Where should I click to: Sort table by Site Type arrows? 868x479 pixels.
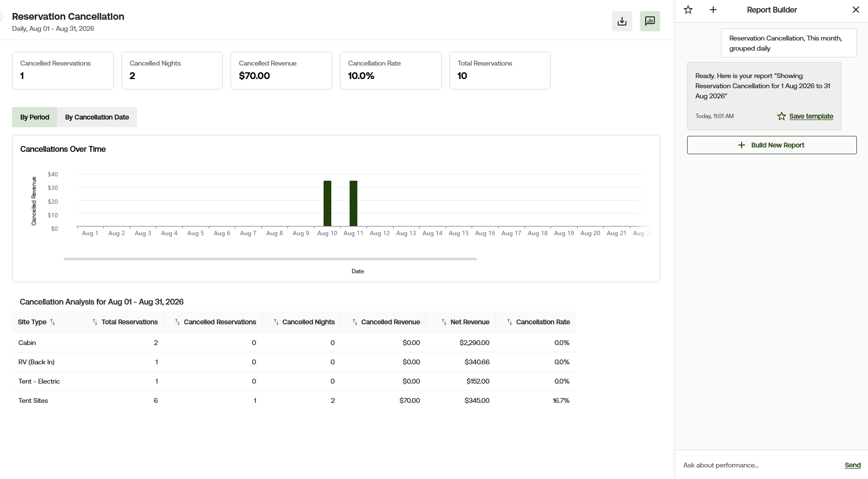[53, 322]
